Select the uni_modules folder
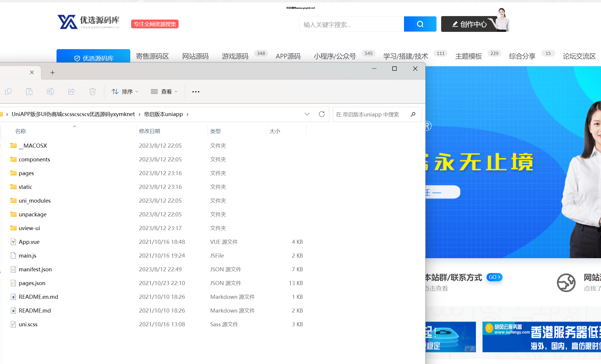The width and height of the screenshot is (601, 364). click(35, 201)
